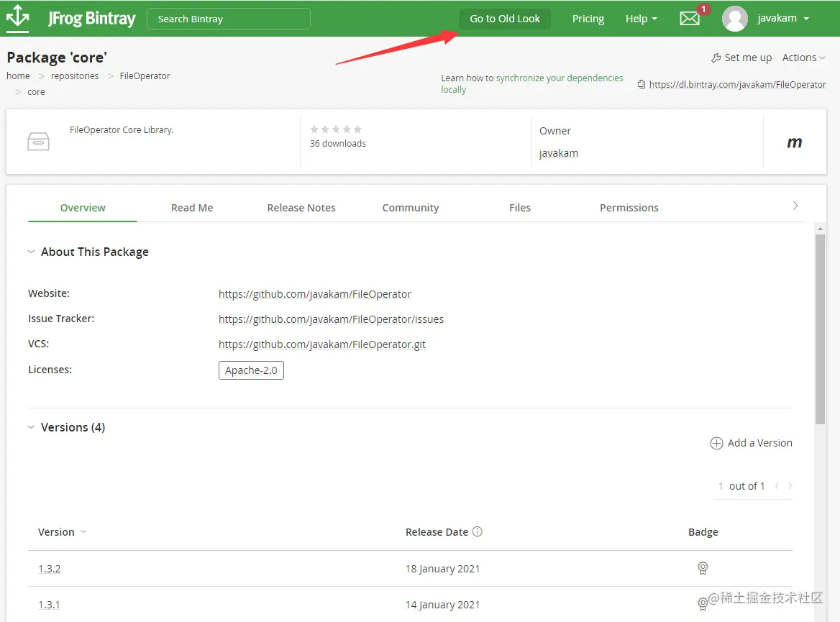Go to previous versions page arrow
840x622 pixels.
point(777,486)
